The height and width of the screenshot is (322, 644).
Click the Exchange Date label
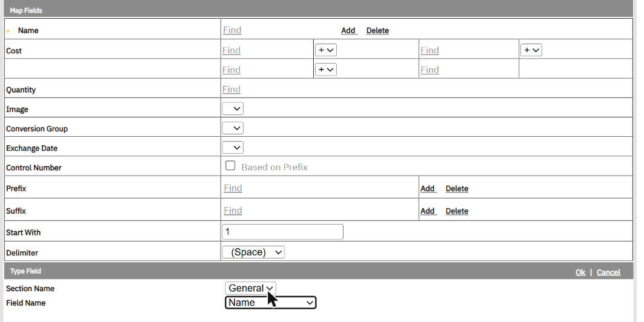[x=32, y=148]
